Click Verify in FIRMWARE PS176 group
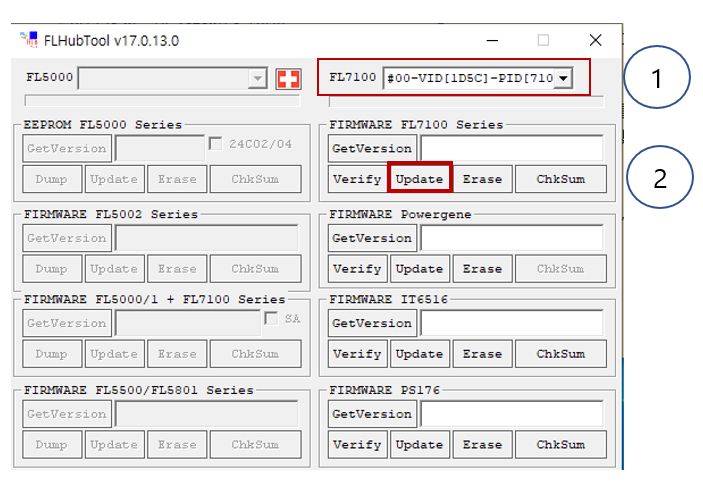The height and width of the screenshot is (487, 703). click(357, 444)
